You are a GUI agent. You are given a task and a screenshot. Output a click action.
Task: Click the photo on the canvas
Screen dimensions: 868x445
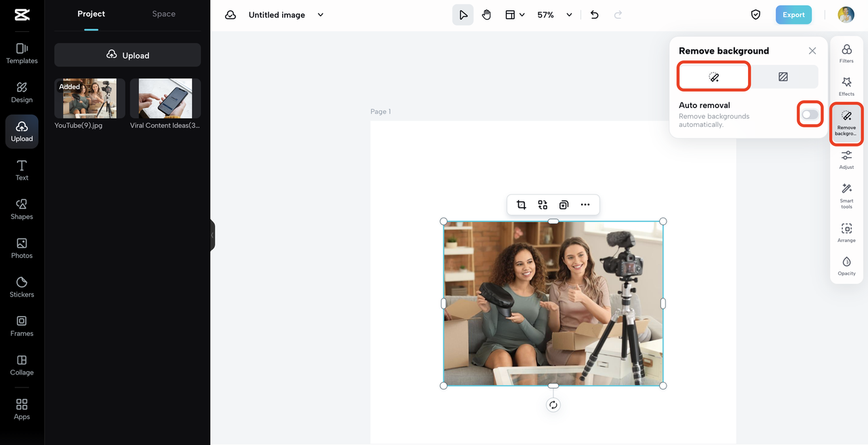[x=553, y=303]
